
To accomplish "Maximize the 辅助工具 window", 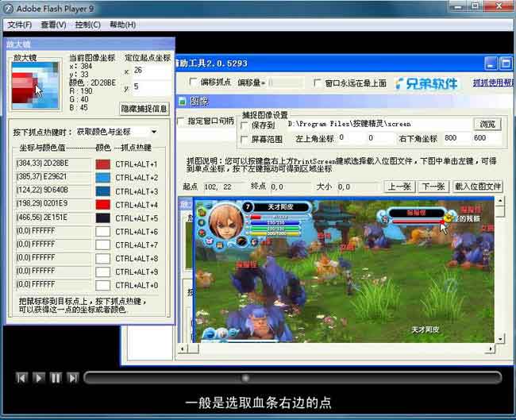I will [x=506, y=64].
